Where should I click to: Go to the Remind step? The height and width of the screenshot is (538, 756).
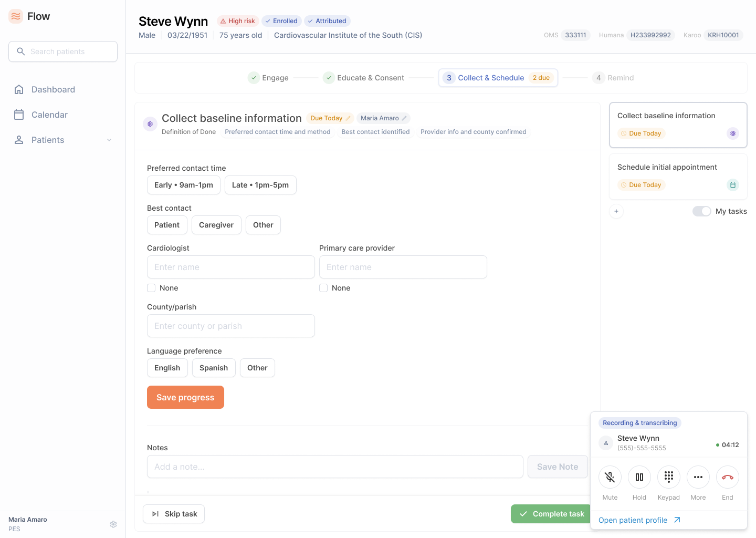tap(613, 78)
